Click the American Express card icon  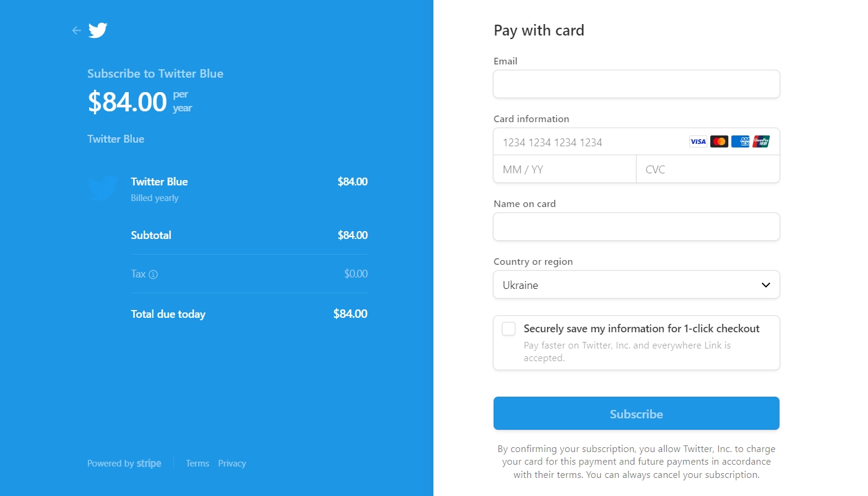point(740,142)
